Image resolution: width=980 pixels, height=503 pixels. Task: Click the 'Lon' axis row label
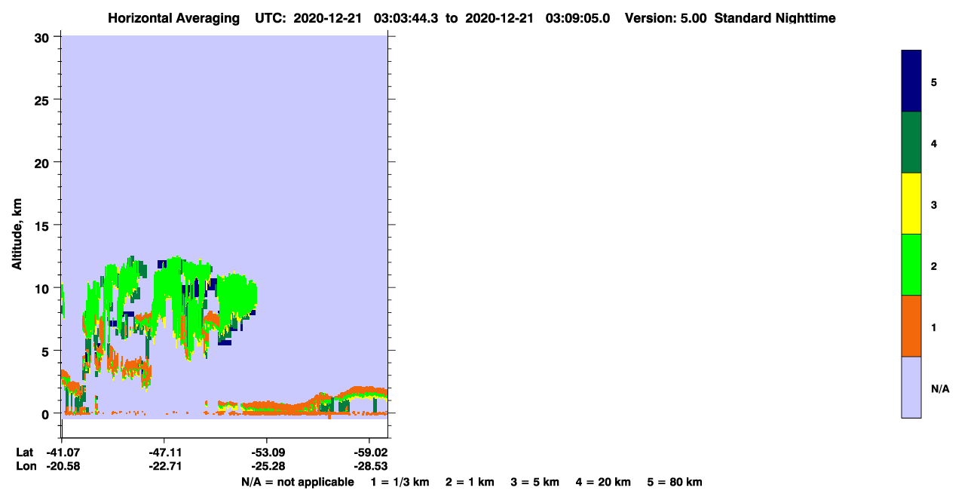(x=25, y=466)
